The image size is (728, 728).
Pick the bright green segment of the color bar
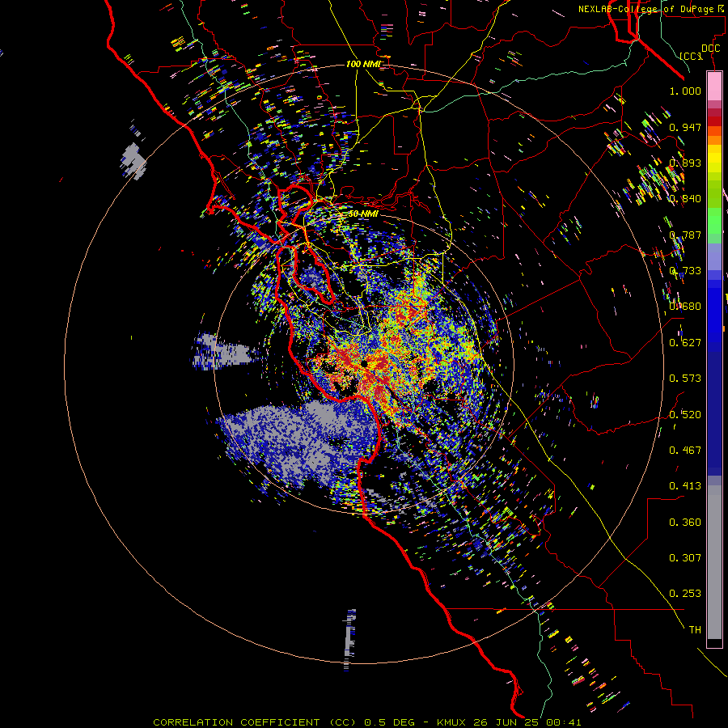(x=714, y=221)
